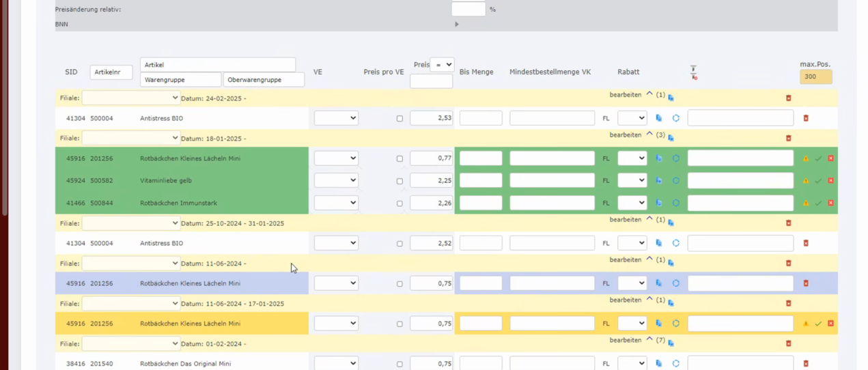The height and width of the screenshot is (370, 868).
Task: Click red X in the yellow Rotbäckchen row
Action: pyautogui.click(x=830, y=324)
